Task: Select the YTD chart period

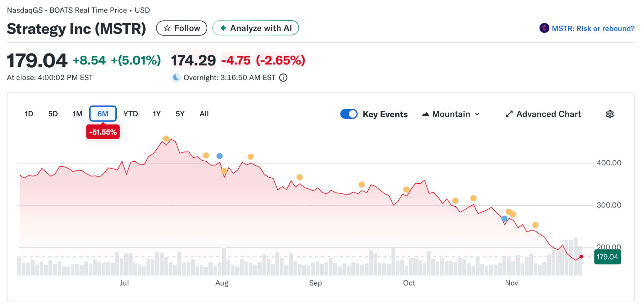Action: click(x=130, y=114)
